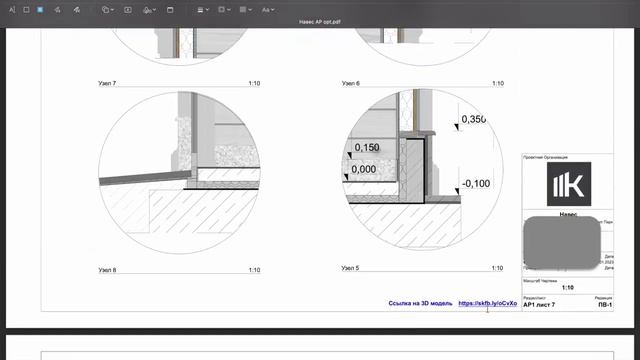
Task: Click the 'Узел 5' detail label
Action: (350, 268)
